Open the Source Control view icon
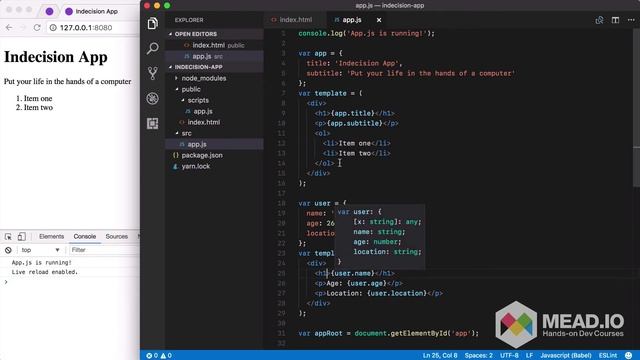The height and width of the screenshot is (360, 640). pyautogui.click(x=152, y=73)
